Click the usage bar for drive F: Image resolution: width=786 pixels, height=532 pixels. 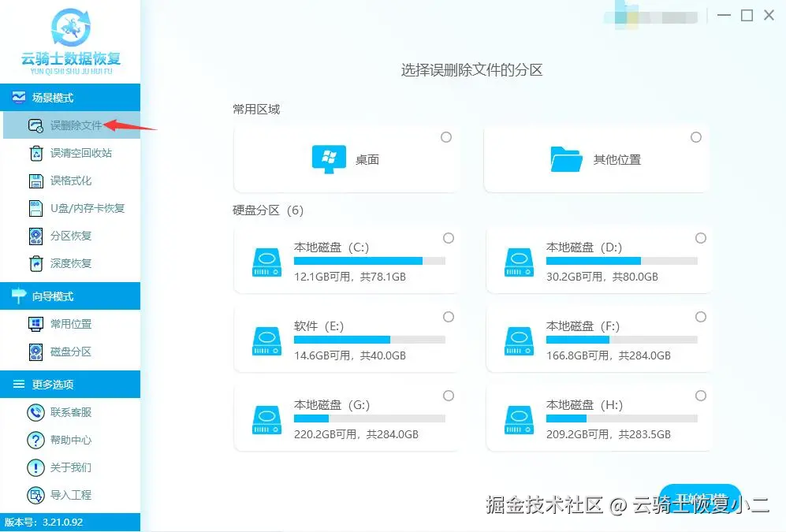(621, 340)
